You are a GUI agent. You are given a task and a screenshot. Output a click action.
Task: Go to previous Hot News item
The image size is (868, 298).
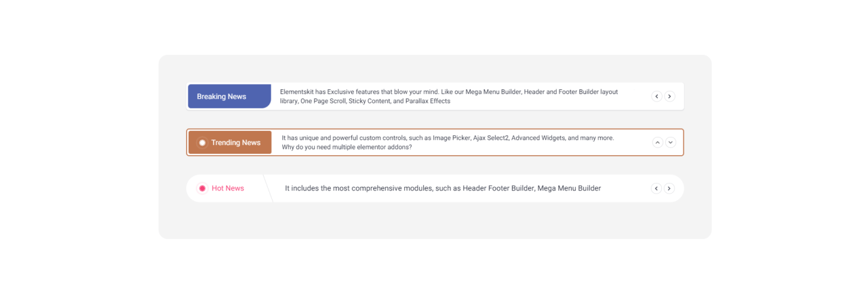656,188
